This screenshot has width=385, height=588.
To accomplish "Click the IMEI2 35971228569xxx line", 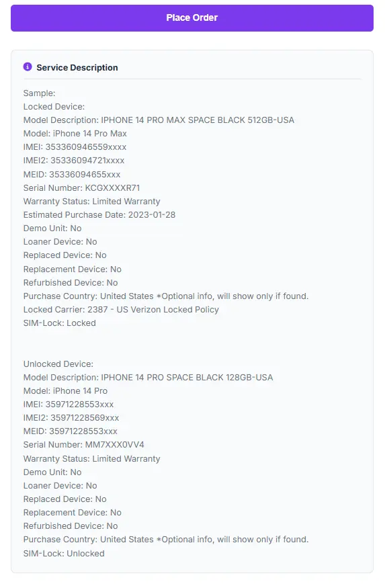I will point(71,418).
